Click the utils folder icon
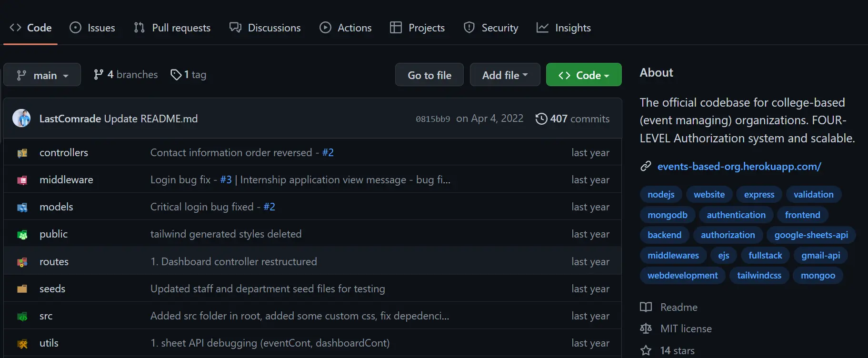Image resolution: width=868 pixels, height=358 pixels. pyautogui.click(x=22, y=343)
